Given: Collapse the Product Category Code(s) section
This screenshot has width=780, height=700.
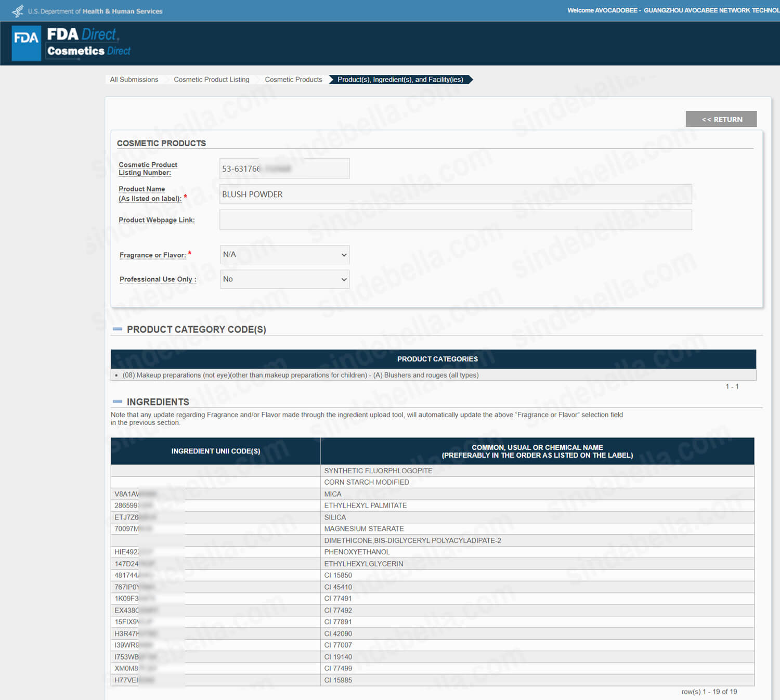Looking at the screenshot, I should [x=118, y=329].
